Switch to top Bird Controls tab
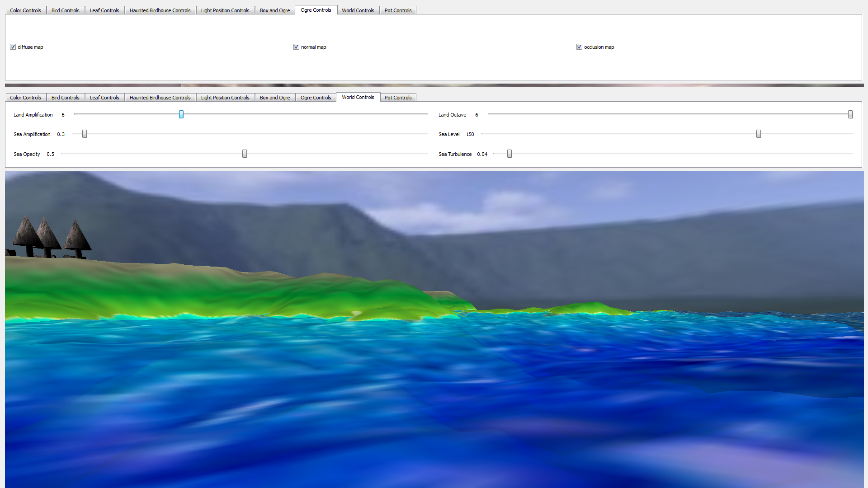Image resolution: width=868 pixels, height=488 pixels. [65, 10]
